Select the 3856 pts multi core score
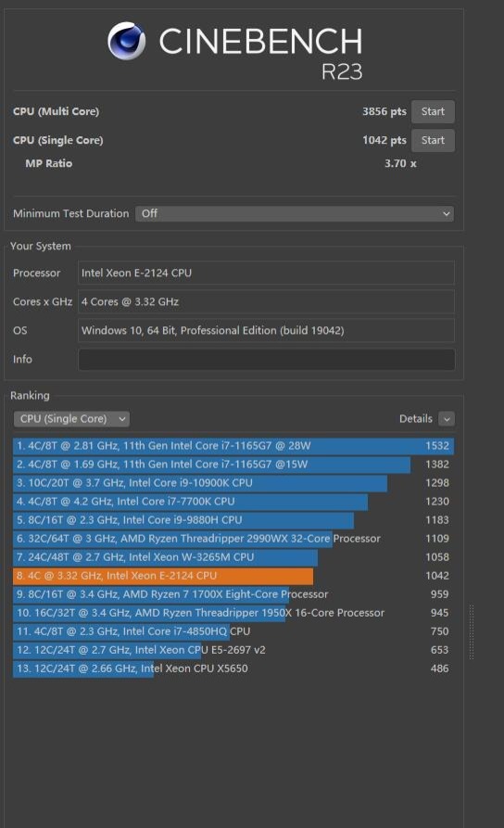 pos(384,111)
